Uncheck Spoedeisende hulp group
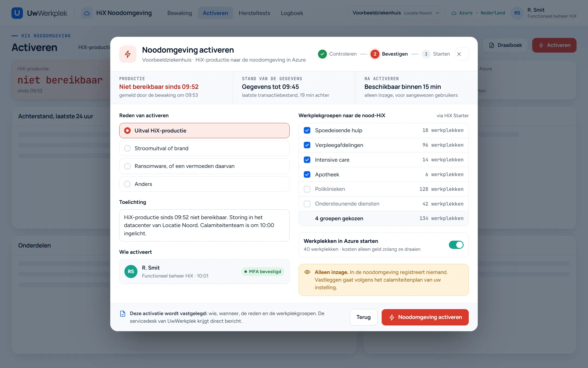Image resolution: width=588 pixels, height=368 pixels. tap(307, 130)
